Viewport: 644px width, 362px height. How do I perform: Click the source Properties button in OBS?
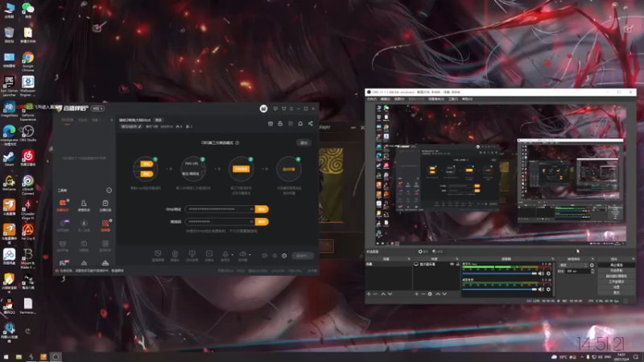(423, 252)
